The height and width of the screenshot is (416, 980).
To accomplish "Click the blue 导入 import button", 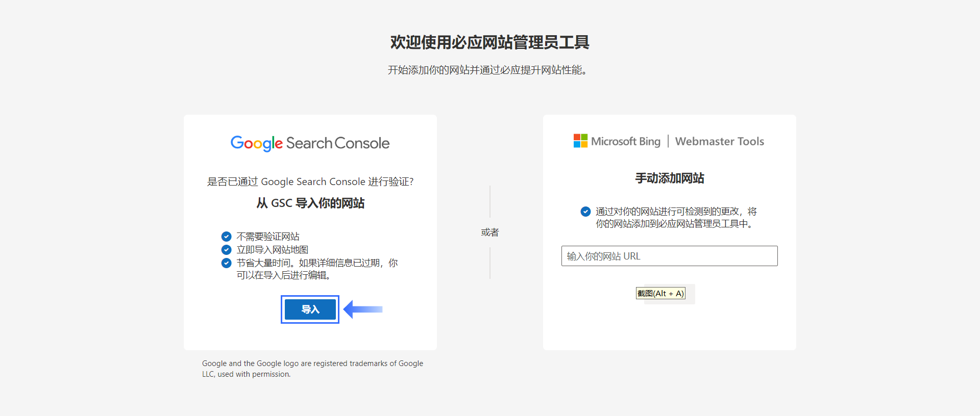I will pyautogui.click(x=310, y=309).
